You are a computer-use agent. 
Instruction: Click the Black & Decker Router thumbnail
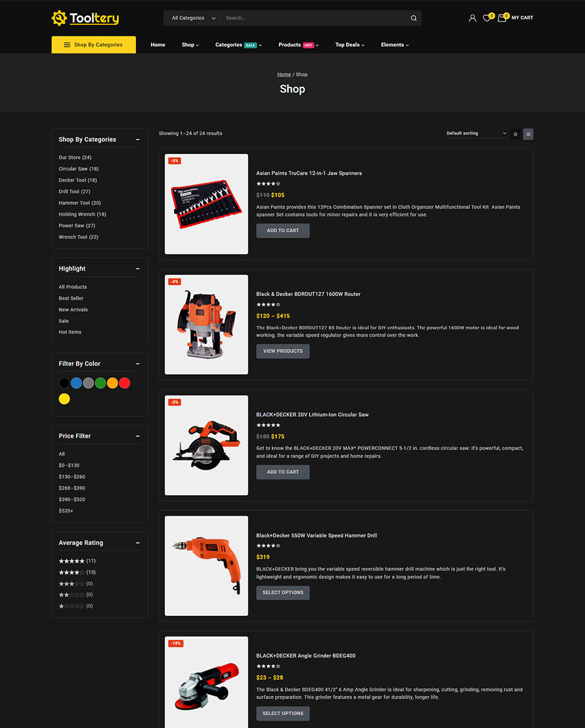coord(206,325)
